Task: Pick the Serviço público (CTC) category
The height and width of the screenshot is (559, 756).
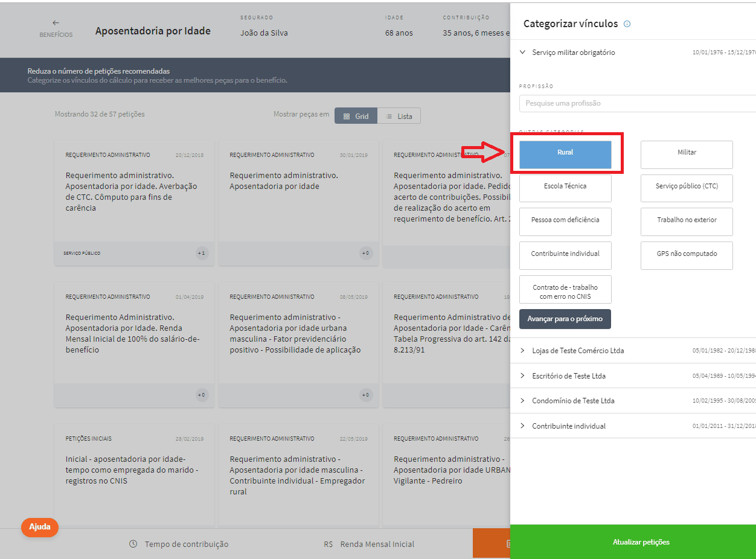Action: [x=687, y=188]
